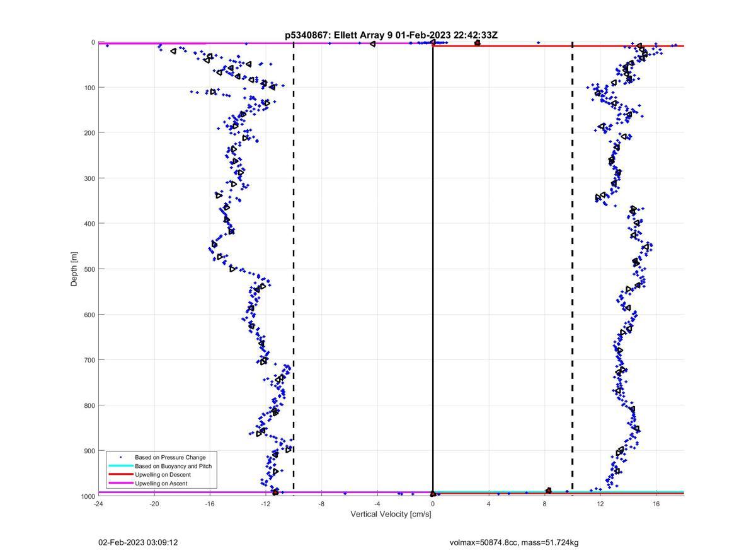Click the x-axis tick label '-8'
This screenshot has width=756, height=558.
coord(321,504)
